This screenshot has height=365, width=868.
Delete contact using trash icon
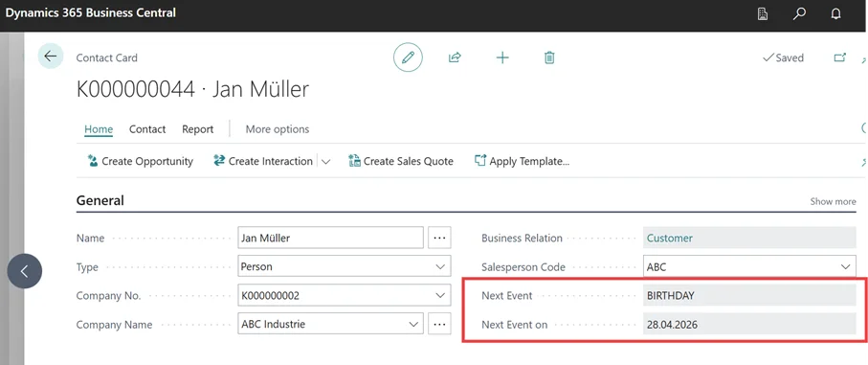coord(549,57)
